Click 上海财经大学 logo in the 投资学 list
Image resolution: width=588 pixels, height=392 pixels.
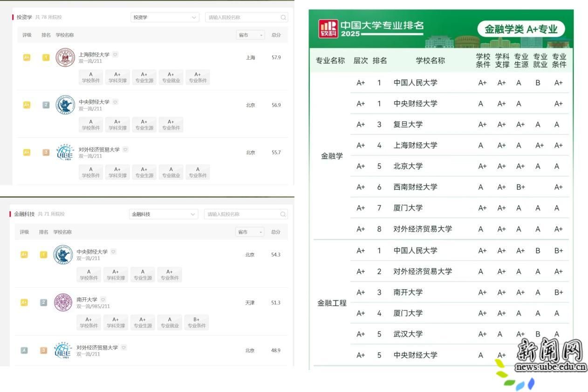point(65,58)
